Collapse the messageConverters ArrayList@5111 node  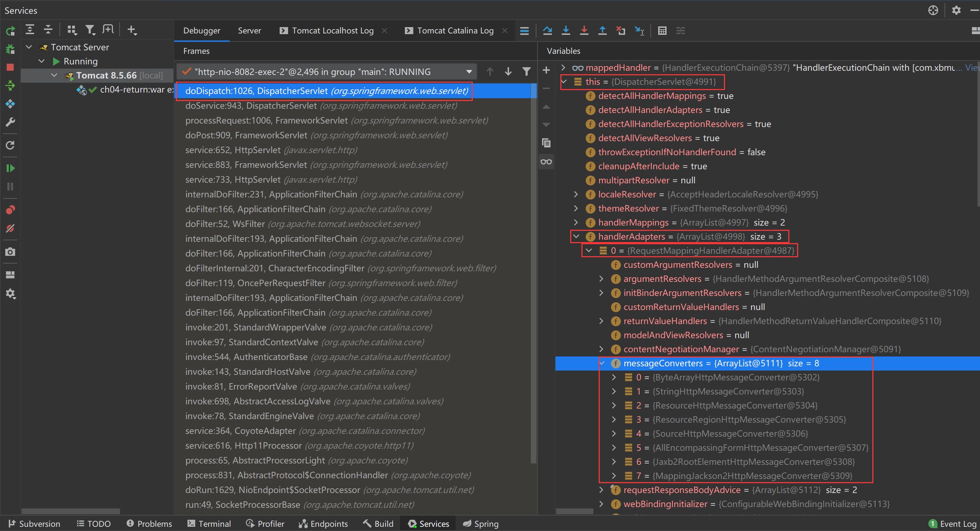click(602, 364)
